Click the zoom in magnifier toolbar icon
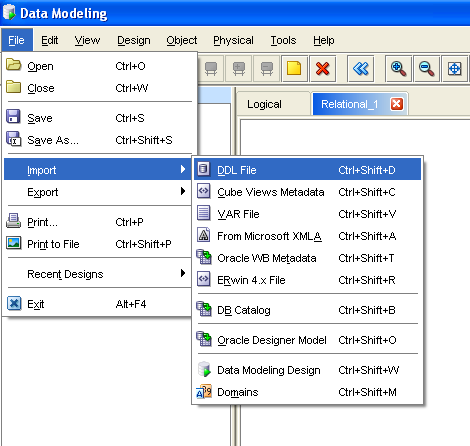Viewport: 470px width, 446px height. 398,69
